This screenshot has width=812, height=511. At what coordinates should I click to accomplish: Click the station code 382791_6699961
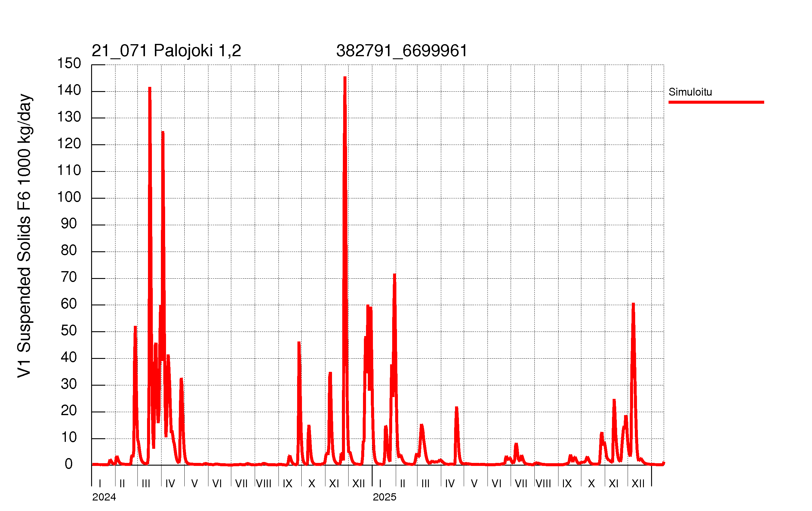[401, 51]
